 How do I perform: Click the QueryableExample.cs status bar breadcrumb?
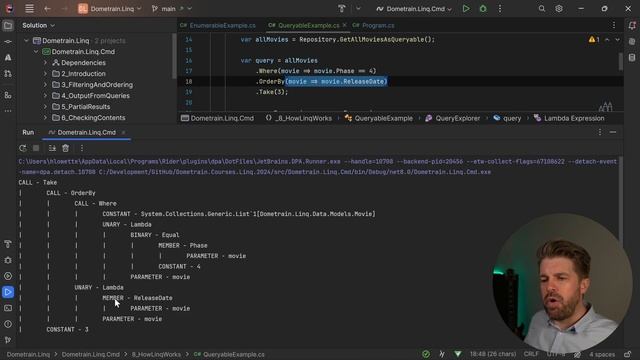coord(229,354)
